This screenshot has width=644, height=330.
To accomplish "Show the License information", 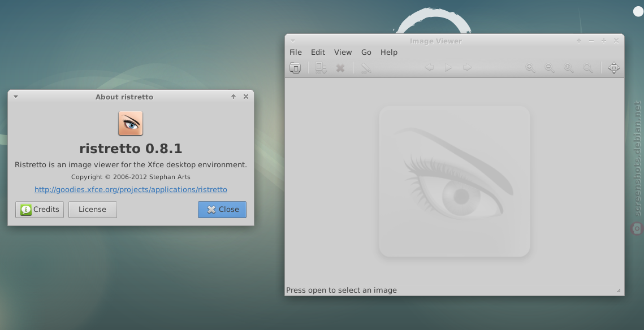I will 92,209.
